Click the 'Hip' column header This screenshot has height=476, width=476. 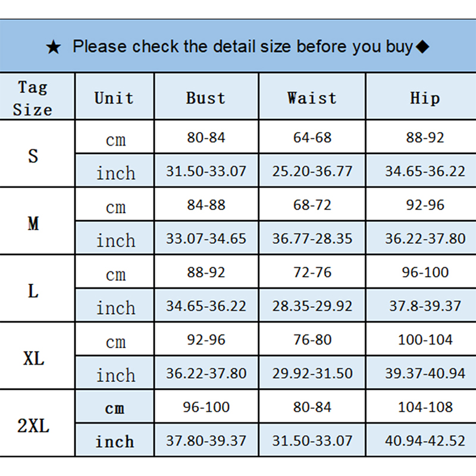click(425, 98)
